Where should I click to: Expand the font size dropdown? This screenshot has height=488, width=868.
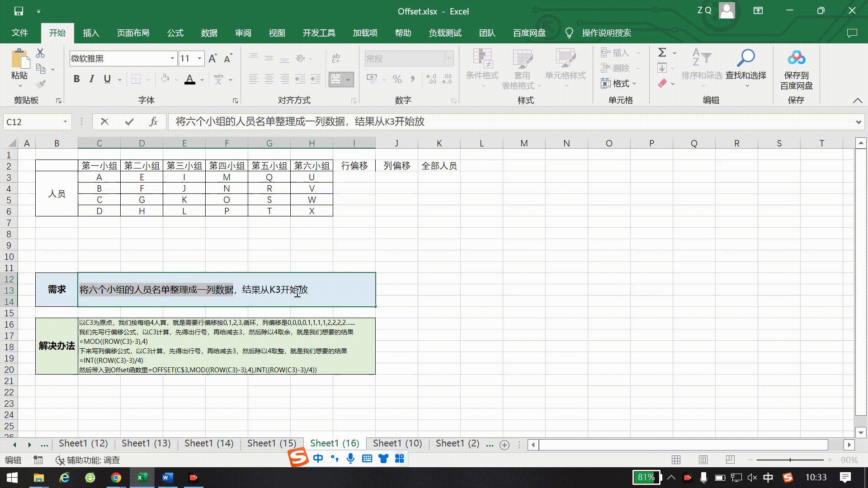[199, 58]
